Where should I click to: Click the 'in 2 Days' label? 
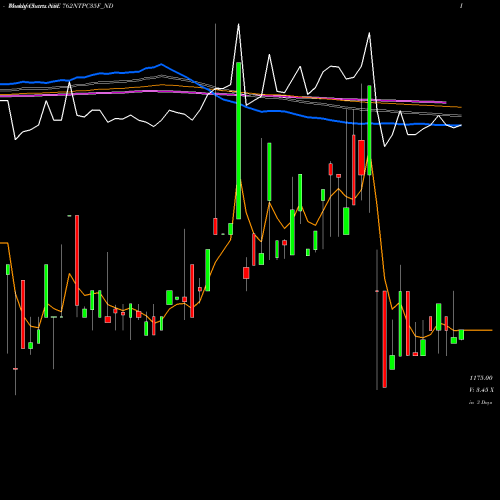tap(480, 402)
